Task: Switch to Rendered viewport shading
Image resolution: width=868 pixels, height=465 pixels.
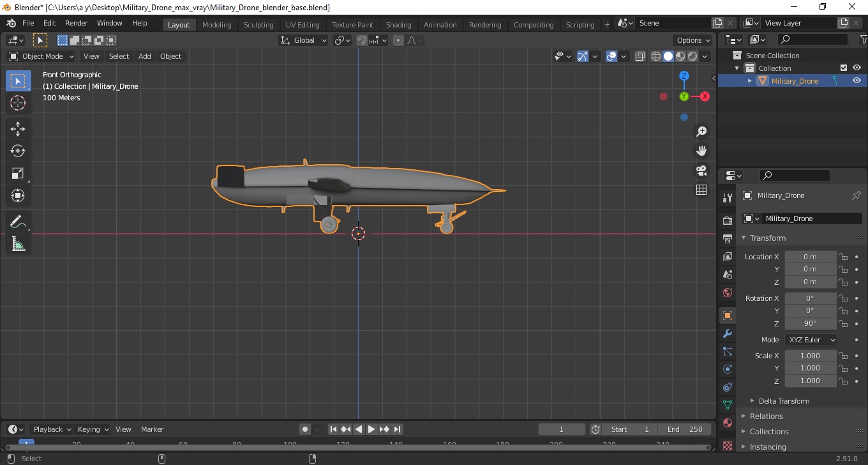Action: pyautogui.click(x=692, y=56)
